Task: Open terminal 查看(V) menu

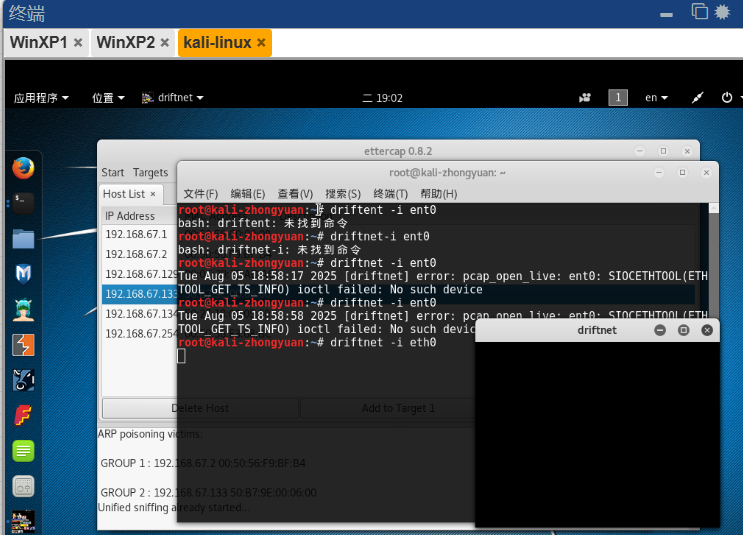Action: point(295,194)
